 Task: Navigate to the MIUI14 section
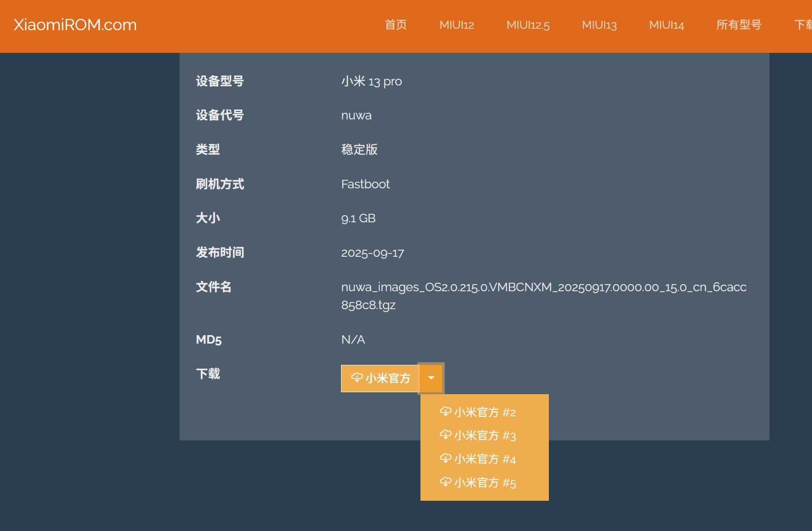coord(667,25)
